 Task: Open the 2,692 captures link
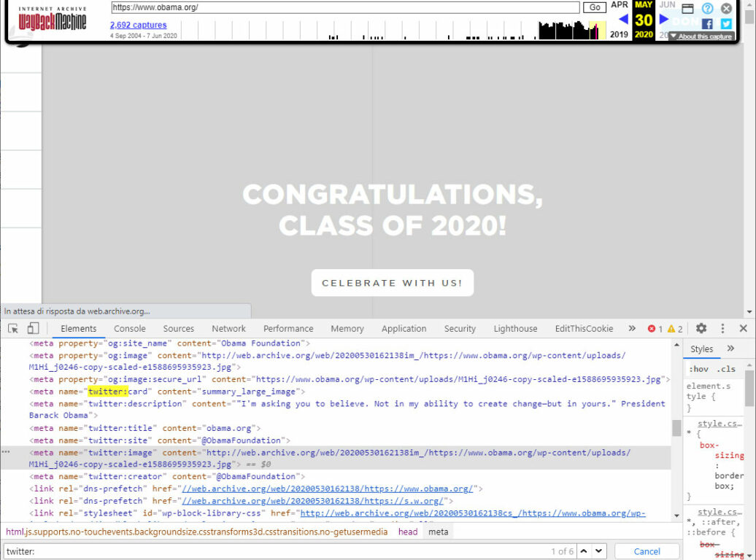tap(139, 25)
